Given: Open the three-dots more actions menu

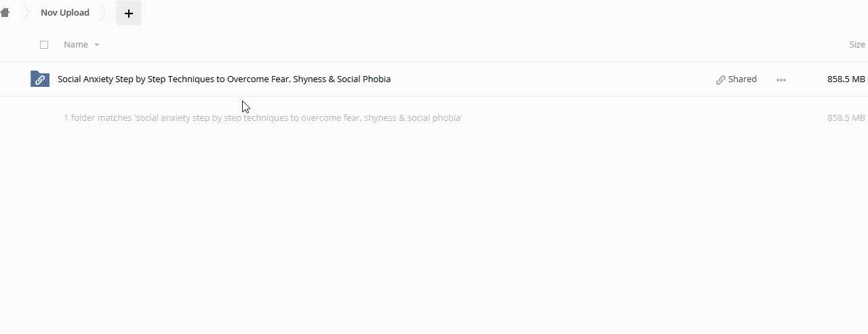Looking at the screenshot, I should (x=781, y=79).
